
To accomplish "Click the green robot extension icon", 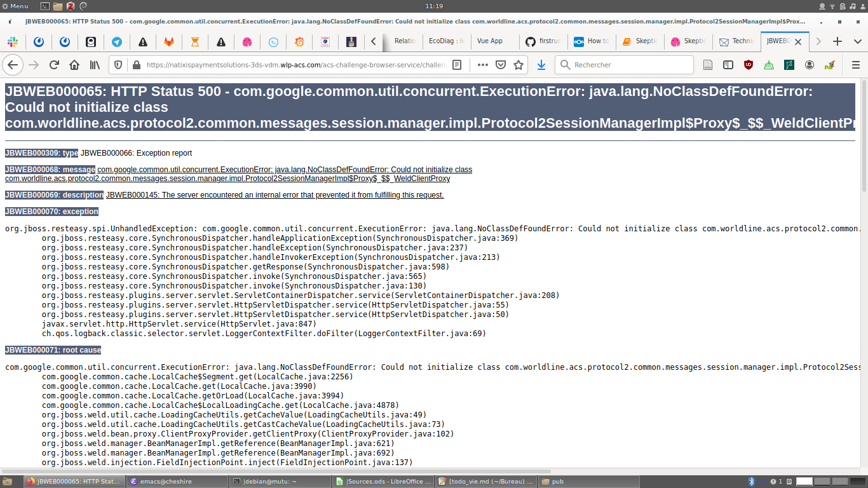I will click(x=769, y=65).
